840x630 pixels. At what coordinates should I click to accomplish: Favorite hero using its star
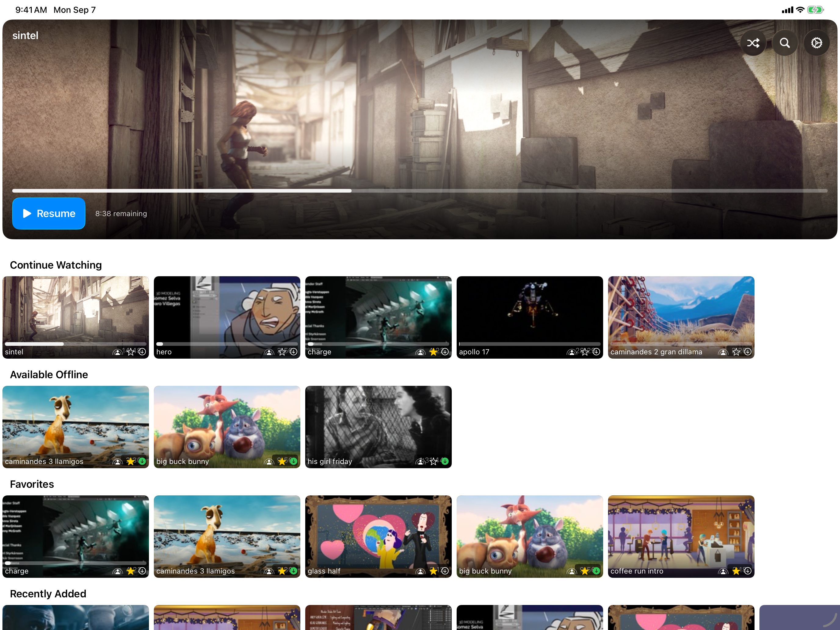click(282, 352)
